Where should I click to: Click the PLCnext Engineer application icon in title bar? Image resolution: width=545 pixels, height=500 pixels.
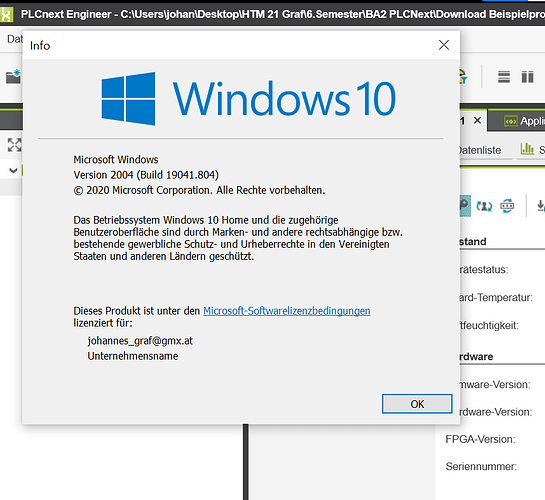coord(6,14)
